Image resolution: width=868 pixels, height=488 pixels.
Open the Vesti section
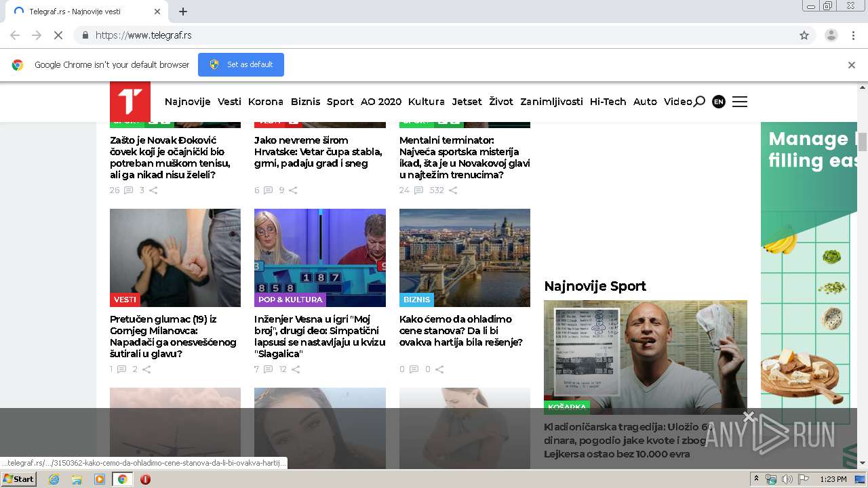(229, 102)
